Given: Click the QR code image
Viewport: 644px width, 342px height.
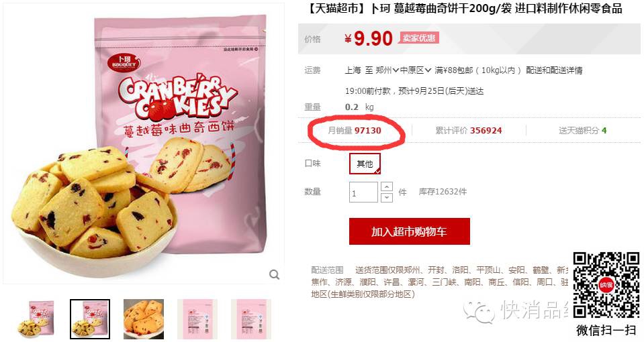Looking at the screenshot, I should point(606,286).
